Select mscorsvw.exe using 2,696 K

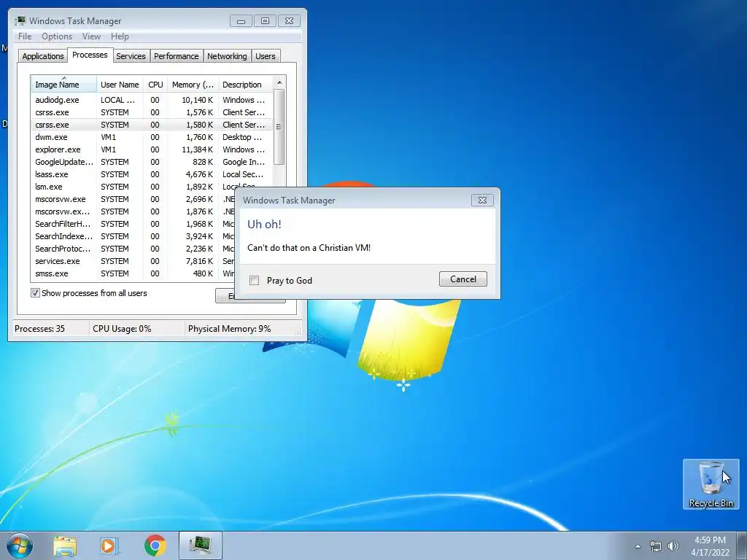click(133, 199)
